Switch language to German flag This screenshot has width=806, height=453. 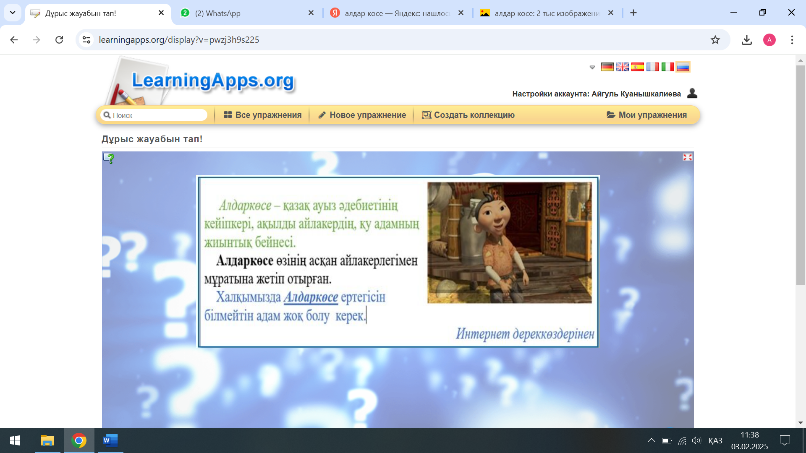point(607,67)
